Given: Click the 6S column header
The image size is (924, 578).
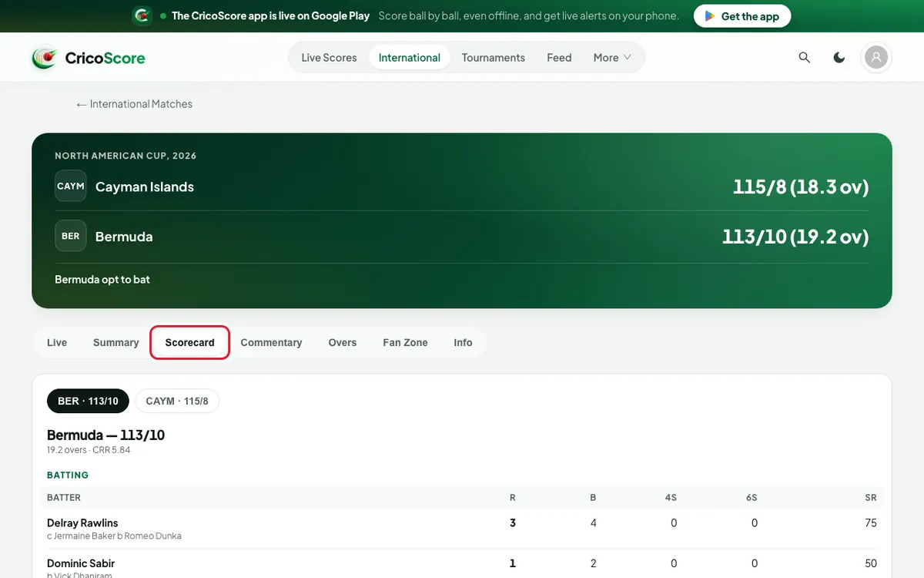Looking at the screenshot, I should pyautogui.click(x=752, y=498).
